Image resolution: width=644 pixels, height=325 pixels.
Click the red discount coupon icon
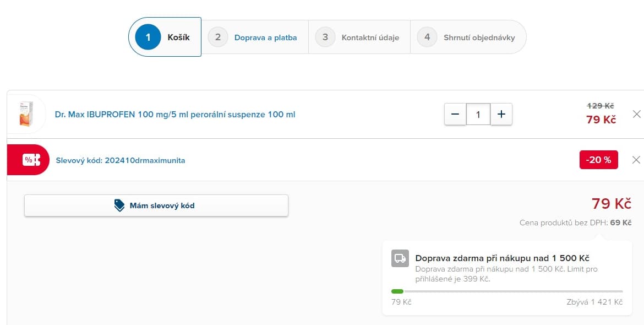pos(28,160)
